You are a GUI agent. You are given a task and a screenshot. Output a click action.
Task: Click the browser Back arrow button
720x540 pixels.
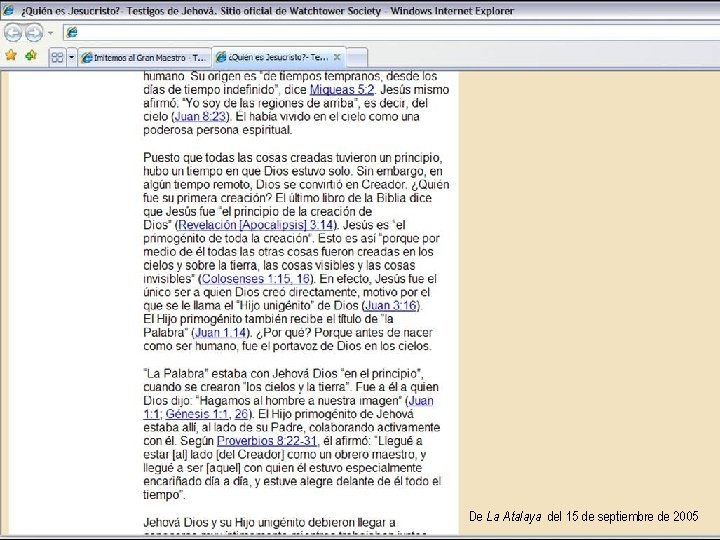[13, 33]
